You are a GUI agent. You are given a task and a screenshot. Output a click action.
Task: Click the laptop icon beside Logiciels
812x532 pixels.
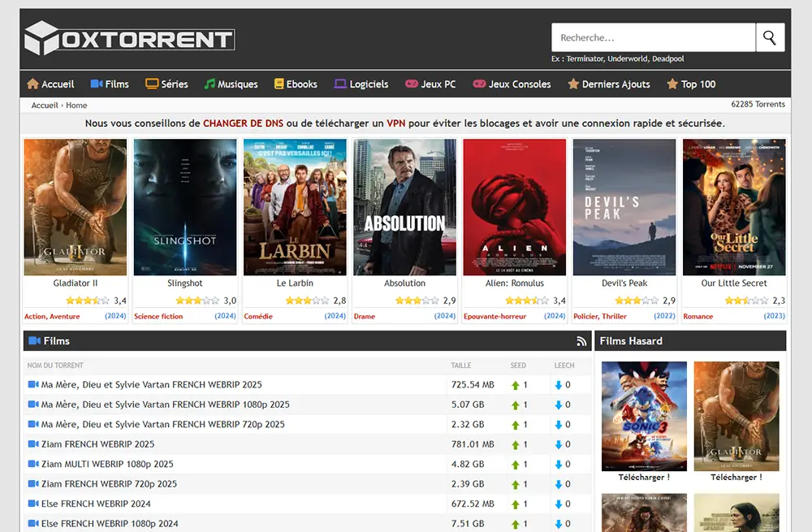tap(340, 84)
